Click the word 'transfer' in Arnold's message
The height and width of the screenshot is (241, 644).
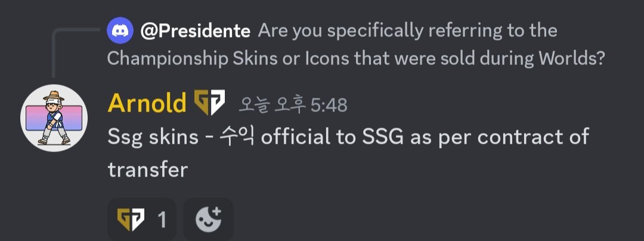pyautogui.click(x=147, y=170)
